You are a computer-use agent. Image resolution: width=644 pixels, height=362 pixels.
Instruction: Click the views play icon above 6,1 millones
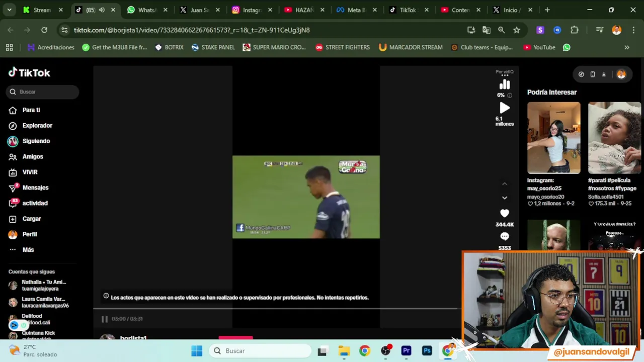(505, 108)
